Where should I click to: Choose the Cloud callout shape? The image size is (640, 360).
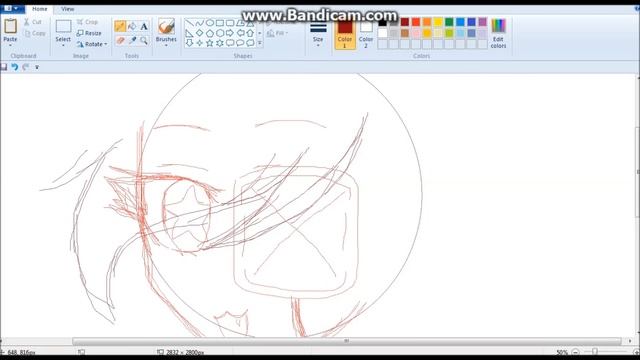250,43
